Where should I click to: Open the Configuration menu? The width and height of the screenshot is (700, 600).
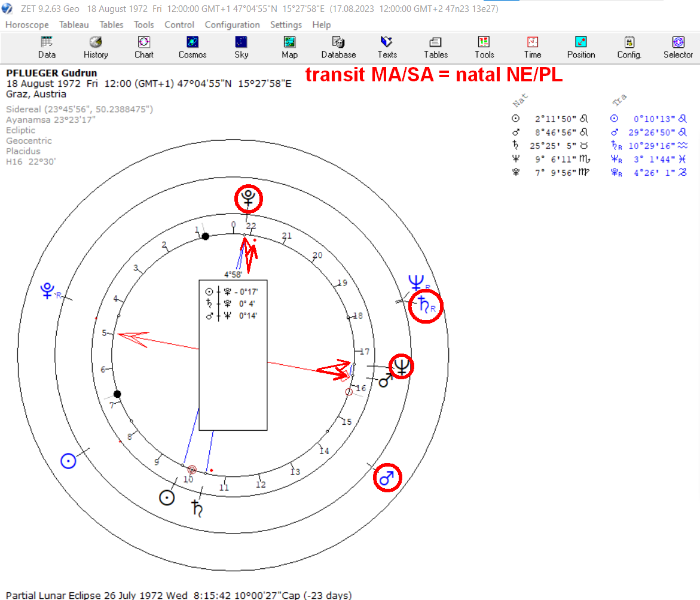(x=232, y=25)
